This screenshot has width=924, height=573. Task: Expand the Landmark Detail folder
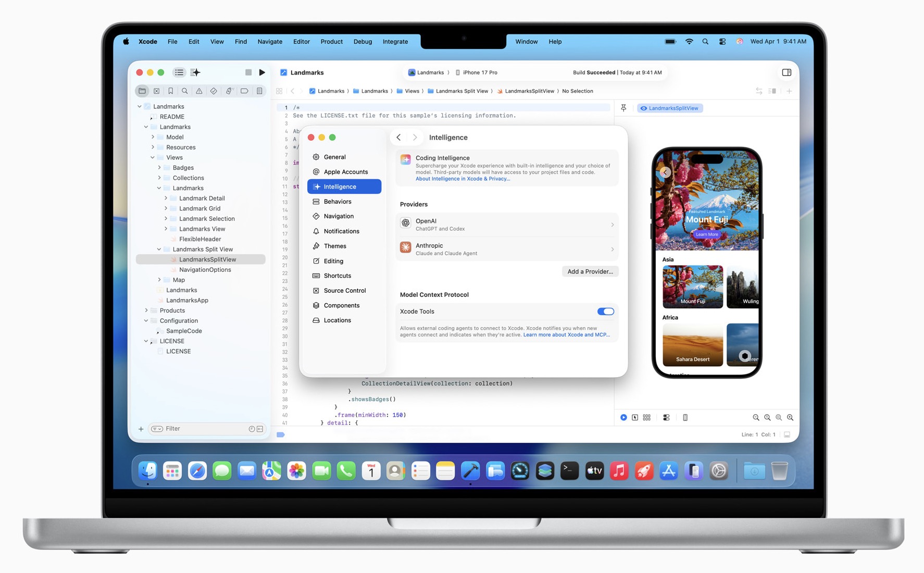click(x=166, y=198)
